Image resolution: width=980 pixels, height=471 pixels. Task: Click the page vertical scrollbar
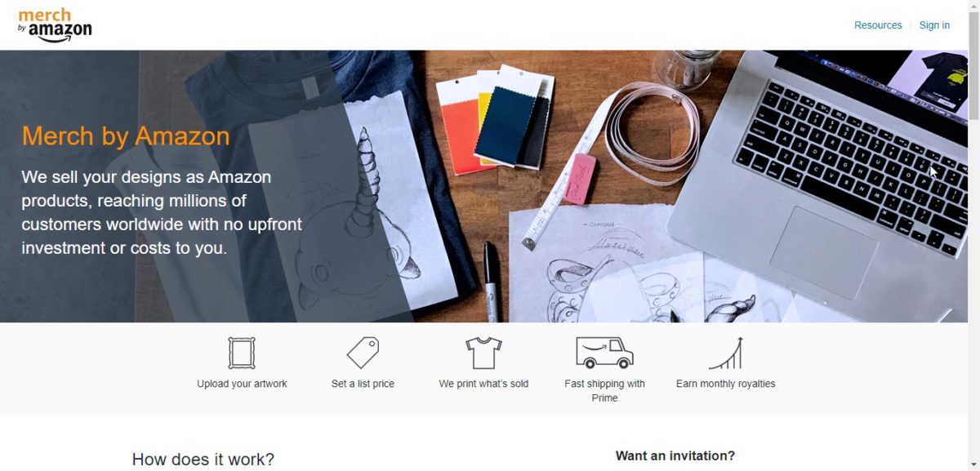973,235
